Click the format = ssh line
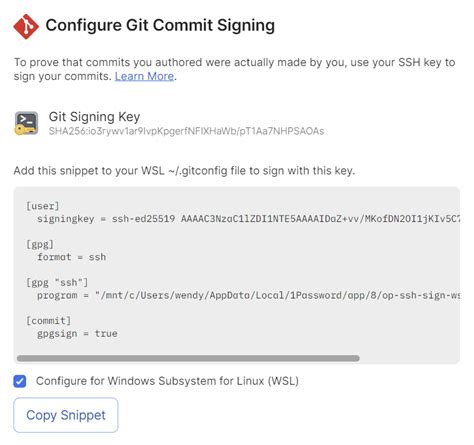 click(72, 257)
